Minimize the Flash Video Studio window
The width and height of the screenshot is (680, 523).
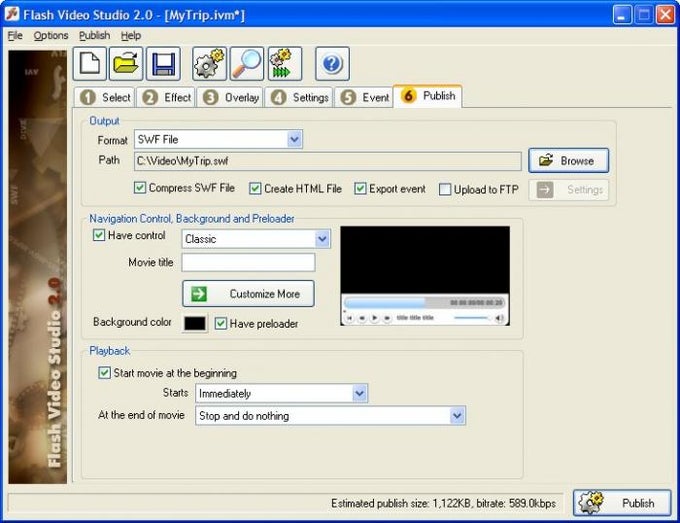tap(622, 15)
